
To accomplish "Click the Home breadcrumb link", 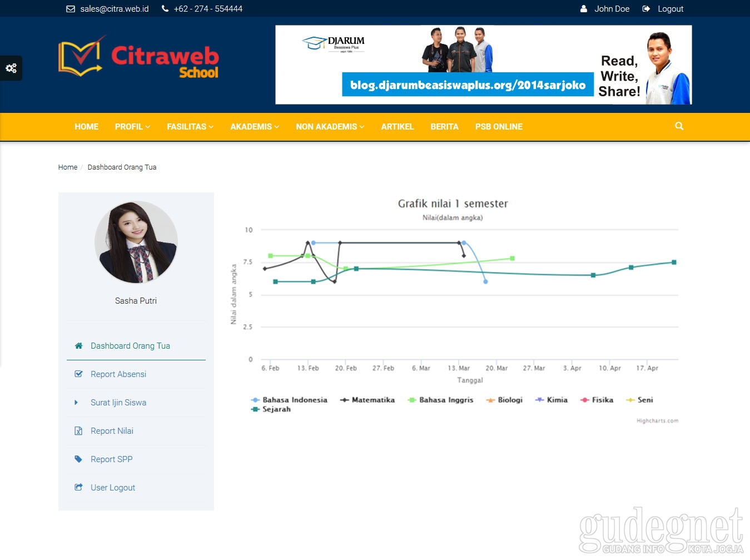I will point(67,167).
